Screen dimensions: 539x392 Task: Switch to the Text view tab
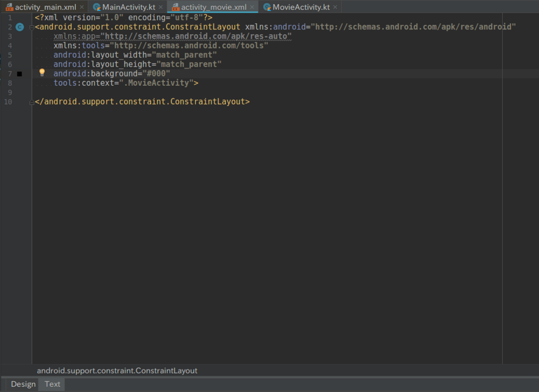(x=52, y=384)
